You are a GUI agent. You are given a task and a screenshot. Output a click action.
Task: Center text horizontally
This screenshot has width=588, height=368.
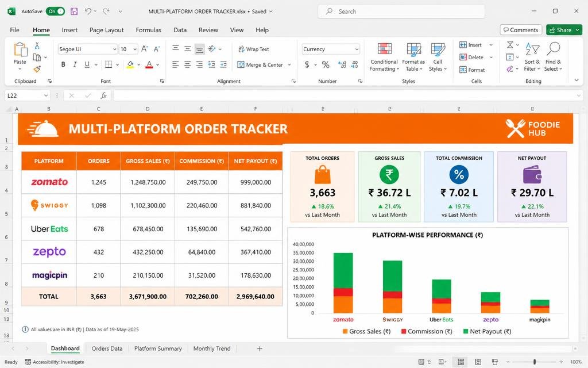click(x=188, y=64)
